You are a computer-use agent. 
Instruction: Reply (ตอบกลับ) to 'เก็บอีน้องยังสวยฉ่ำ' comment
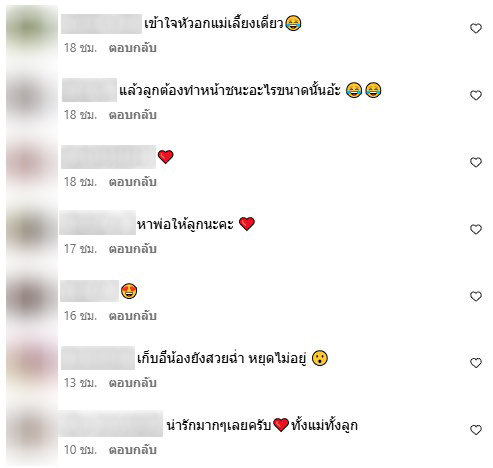click(133, 383)
